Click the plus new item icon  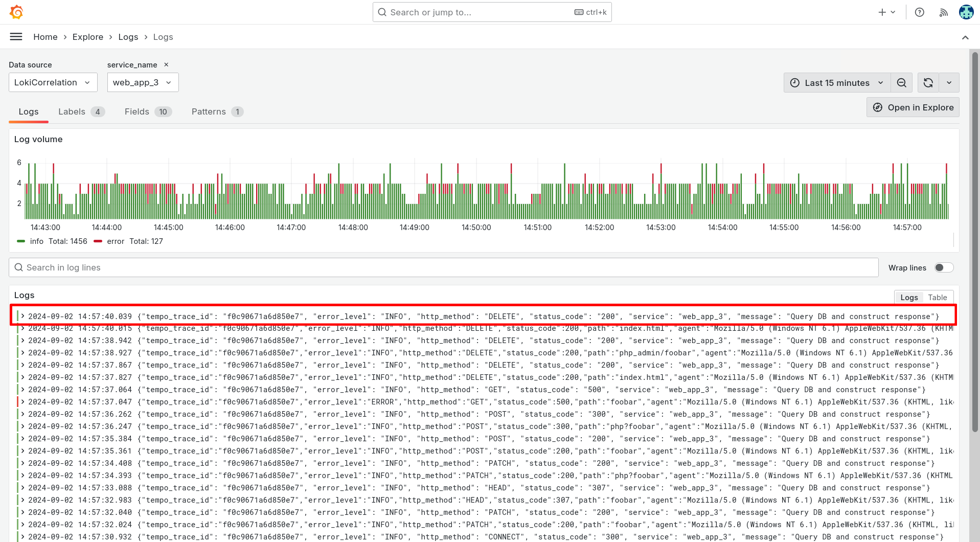[x=882, y=12]
